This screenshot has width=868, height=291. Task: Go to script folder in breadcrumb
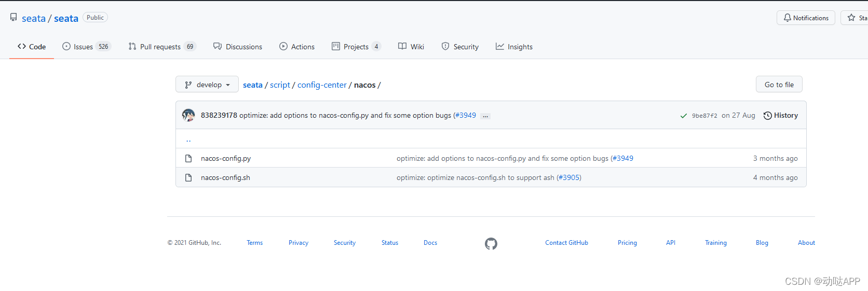click(x=280, y=85)
